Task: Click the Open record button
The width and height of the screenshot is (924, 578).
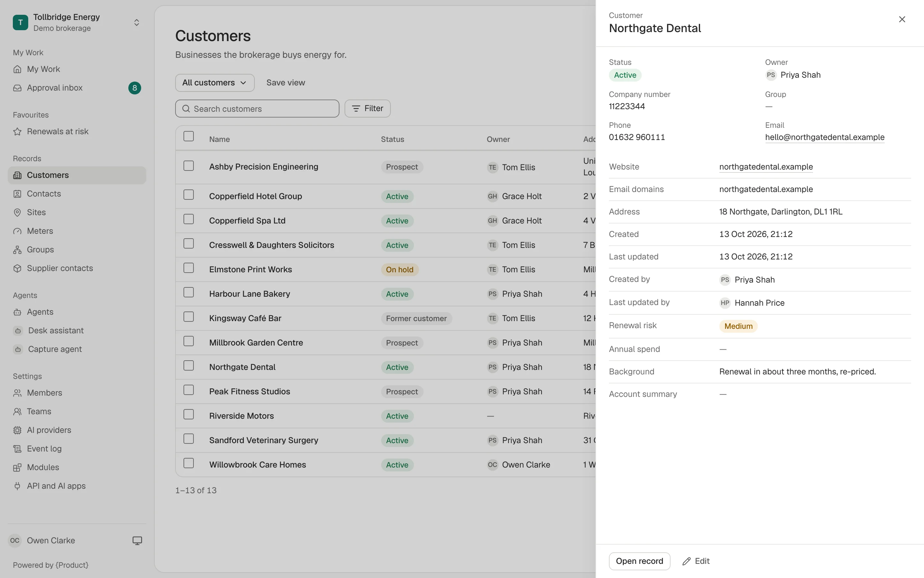Action: coord(639,561)
